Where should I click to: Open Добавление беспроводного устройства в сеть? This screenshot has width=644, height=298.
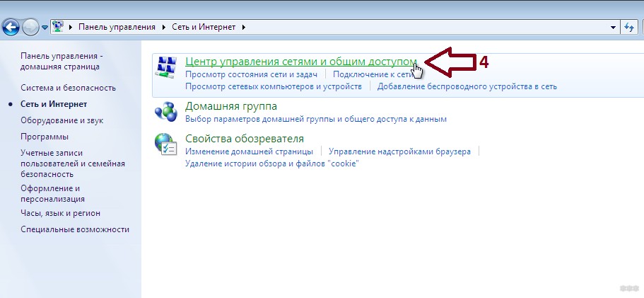tap(467, 86)
